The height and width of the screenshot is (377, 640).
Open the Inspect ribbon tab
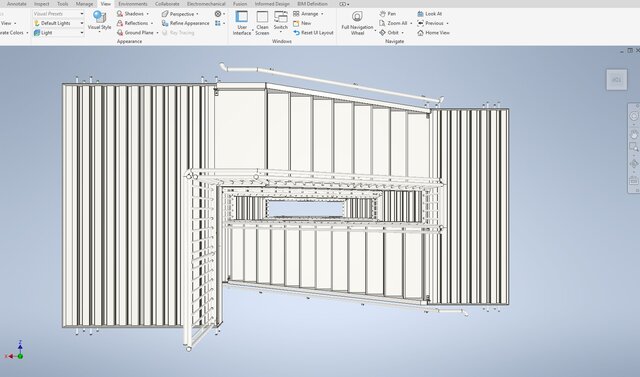(x=41, y=4)
